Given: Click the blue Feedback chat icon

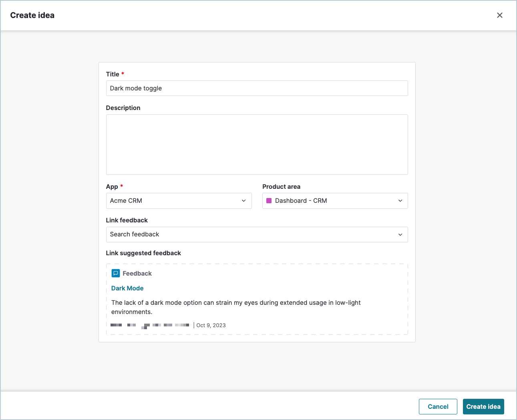Looking at the screenshot, I should 116,273.
